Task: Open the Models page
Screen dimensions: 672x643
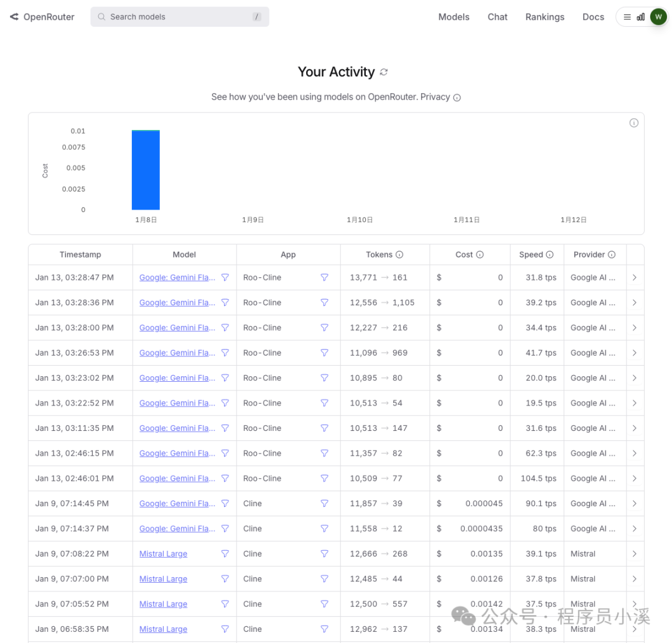Action: (x=454, y=17)
